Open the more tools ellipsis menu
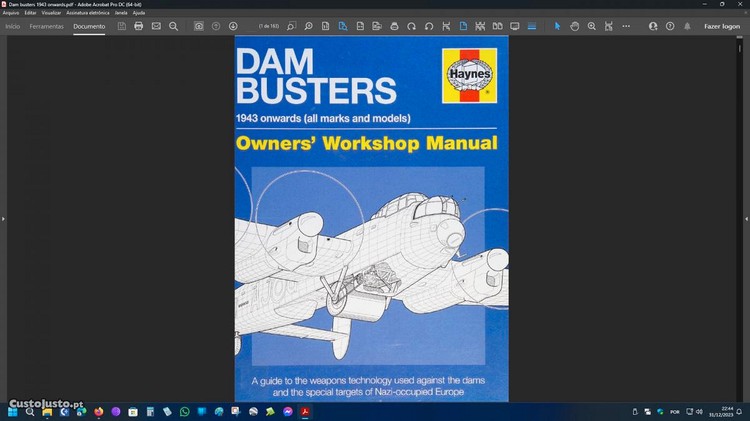The image size is (750, 421). (626, 26)
